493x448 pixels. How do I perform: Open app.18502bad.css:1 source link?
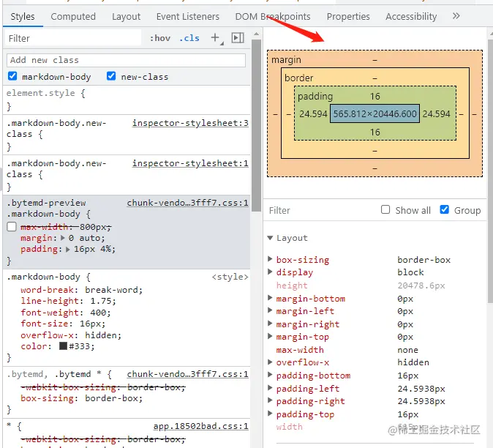201,426
